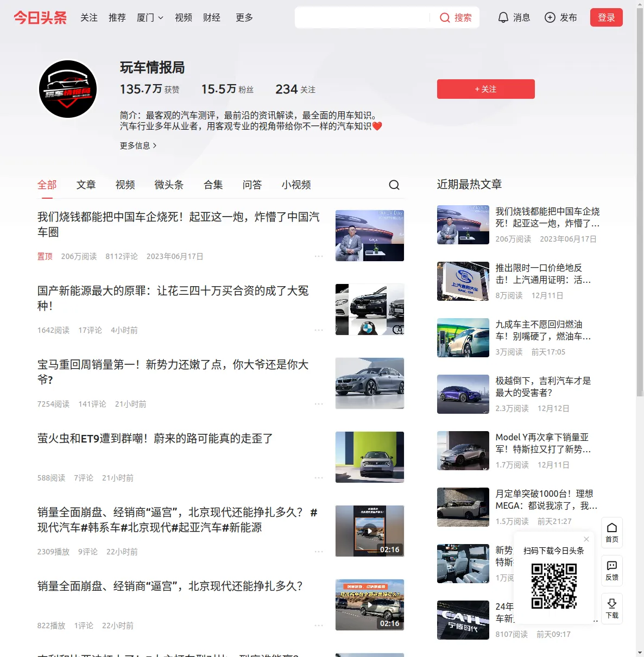Click the red 登录 button
The width and height of the screenshot is (644, 657).
point(607,17)
